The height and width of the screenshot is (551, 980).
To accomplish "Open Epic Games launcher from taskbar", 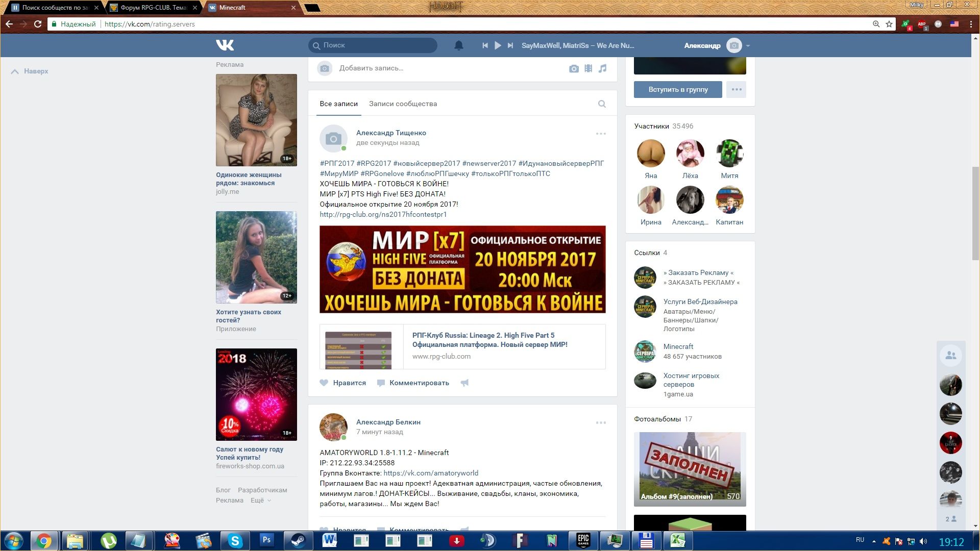I will pyautogui.click(x=583, y=541).
